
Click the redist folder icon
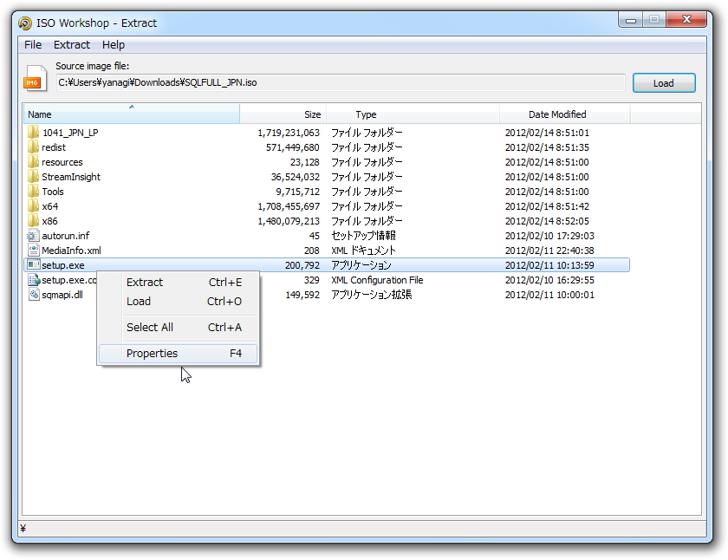(x=33, y=147)
